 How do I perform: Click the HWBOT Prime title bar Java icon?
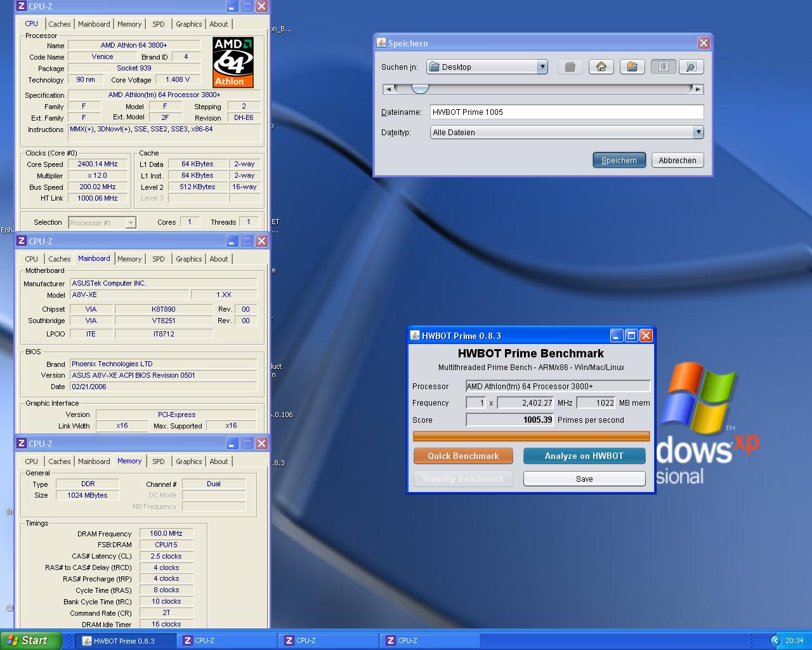tap(415, 335)
